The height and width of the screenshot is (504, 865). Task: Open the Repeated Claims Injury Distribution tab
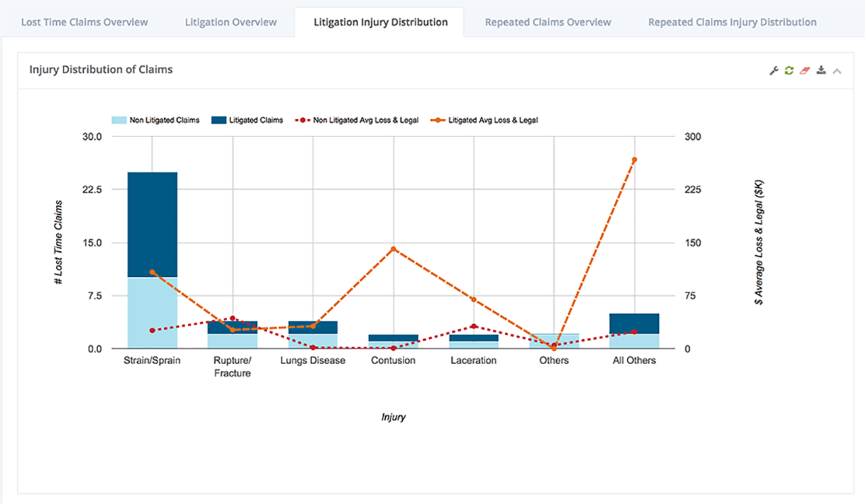[732, 22]
